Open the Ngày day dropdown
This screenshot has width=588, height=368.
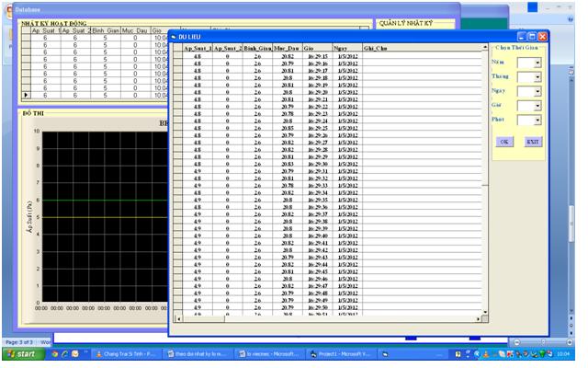coord(537,92)
